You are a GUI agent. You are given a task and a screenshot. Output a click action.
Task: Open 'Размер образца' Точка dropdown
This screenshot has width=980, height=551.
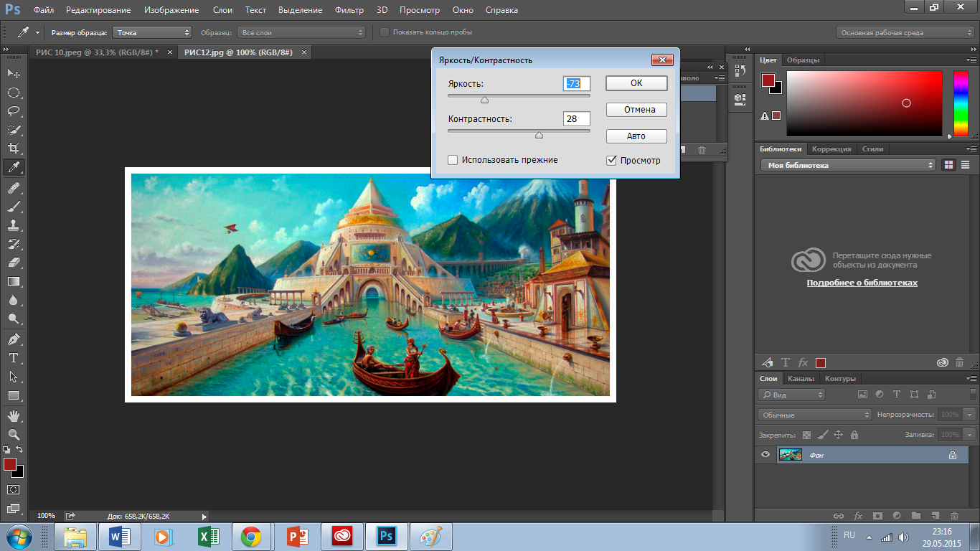pyautogui.click(x=152, y=32)
